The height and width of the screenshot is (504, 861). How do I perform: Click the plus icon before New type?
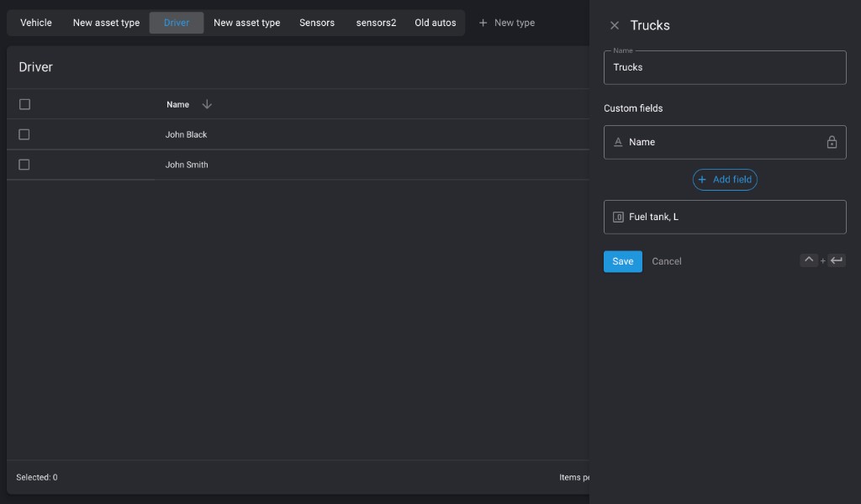pos(483,23)
